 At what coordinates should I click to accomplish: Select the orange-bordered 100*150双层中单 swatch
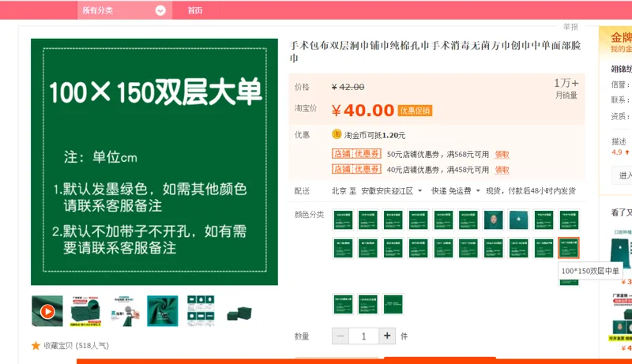click(569, 248)
